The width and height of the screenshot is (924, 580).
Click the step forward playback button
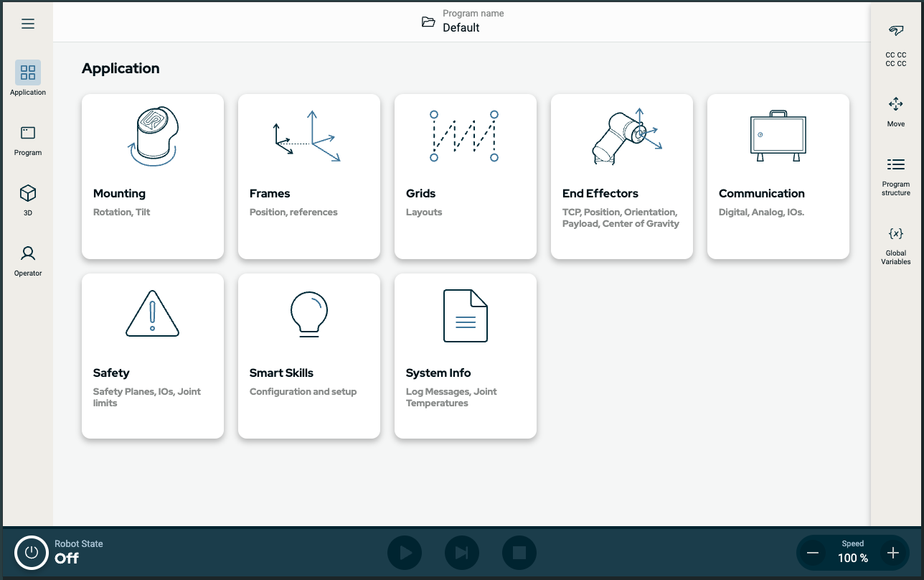(461, 553)
